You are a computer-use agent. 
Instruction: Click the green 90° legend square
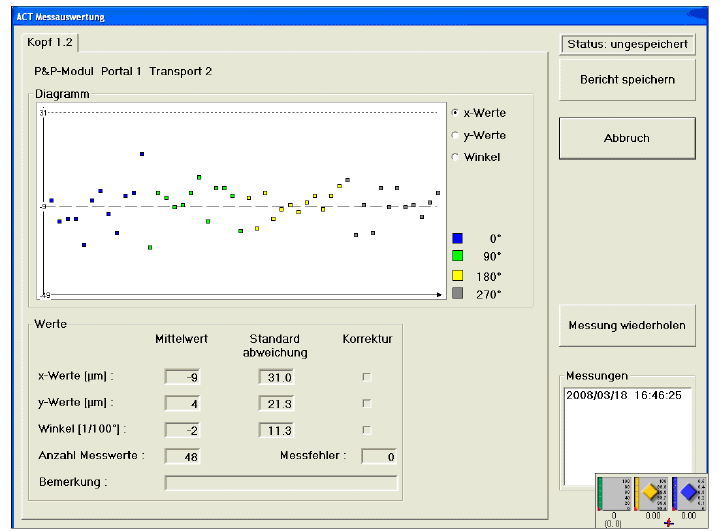coord(458,256)
